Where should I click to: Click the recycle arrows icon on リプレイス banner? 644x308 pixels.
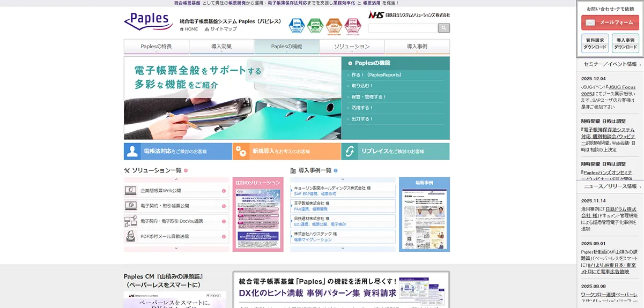coord(350,152)
